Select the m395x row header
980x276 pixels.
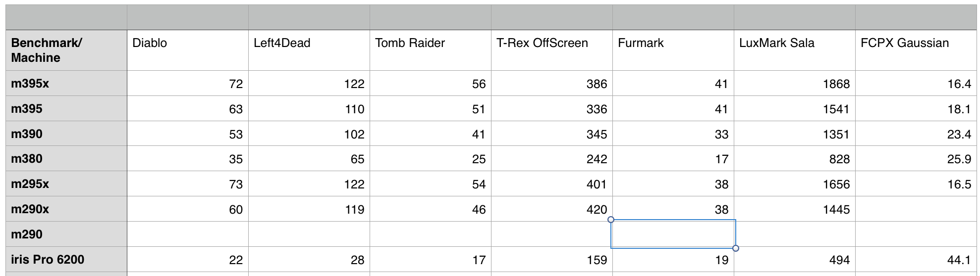coord(66,84)
